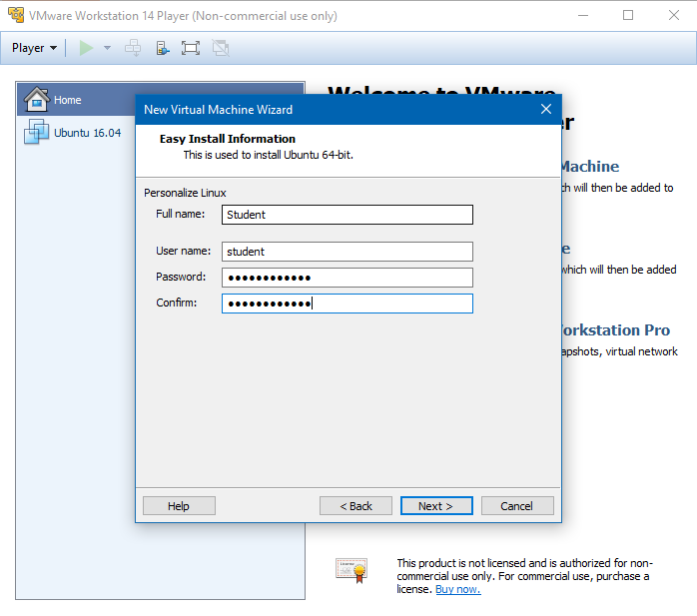Viewport: 697px width, 616px height.
Task: Open the Player dropdown menu
Action: pos(34,48)
